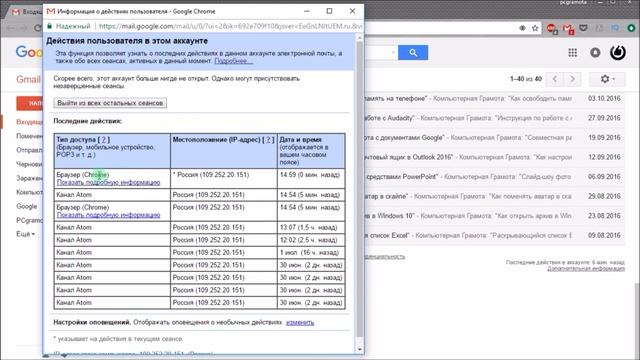Open the Подробнее link in popup header
Screen dimensions: 640x360
pyautogui.click(x=233, y=61)
